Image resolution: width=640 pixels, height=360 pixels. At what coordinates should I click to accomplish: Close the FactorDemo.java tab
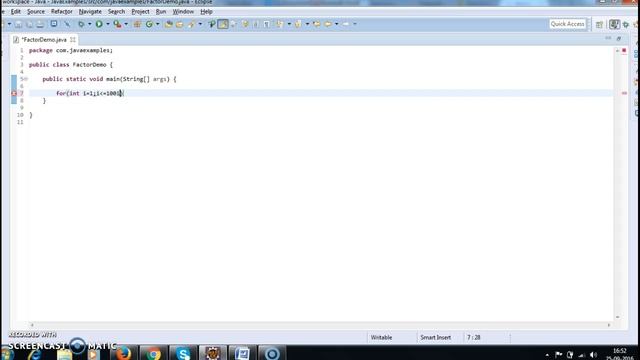pyautogui.click(x=73, y=40)
